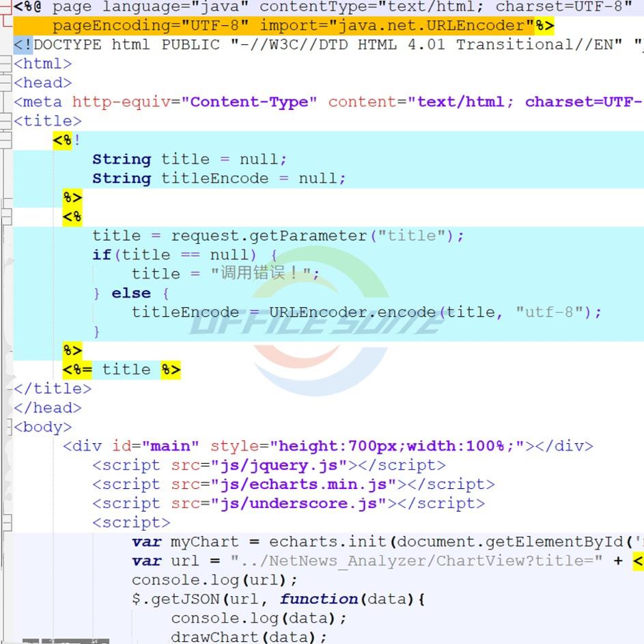Collapse the <%! declaration block fold marker
644x644 pixels.
pos(5,140)
